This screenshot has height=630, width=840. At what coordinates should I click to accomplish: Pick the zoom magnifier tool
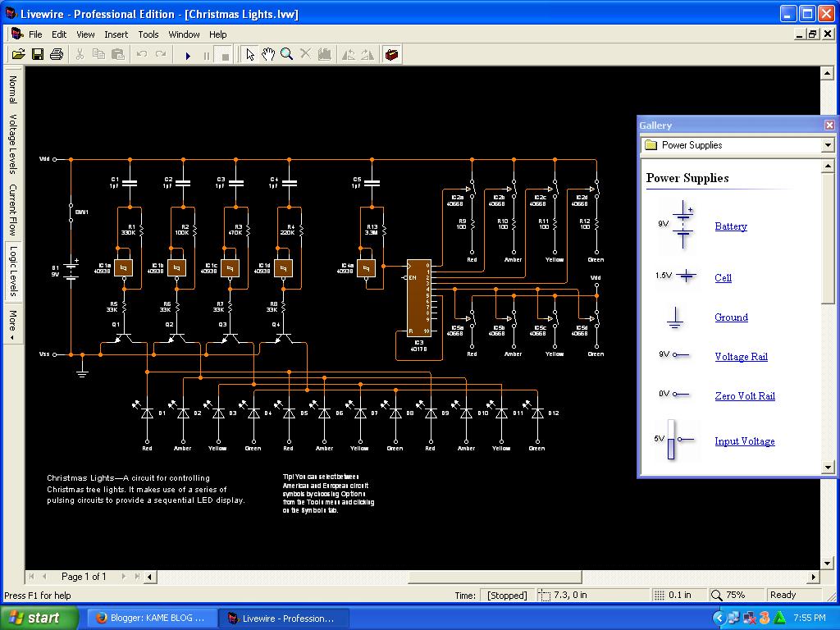click(x=287, y=54)
